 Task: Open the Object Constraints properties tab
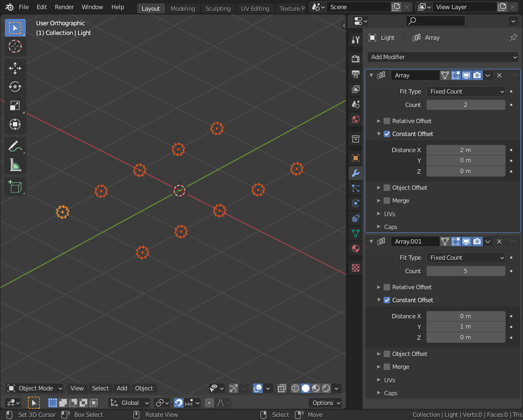pos(356,218)
